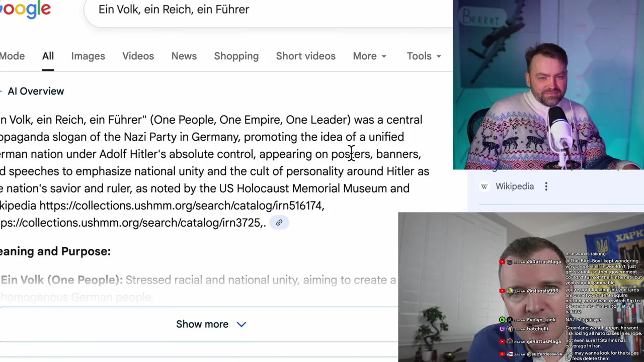
Task: Go to the News tab
Action: 184,56
